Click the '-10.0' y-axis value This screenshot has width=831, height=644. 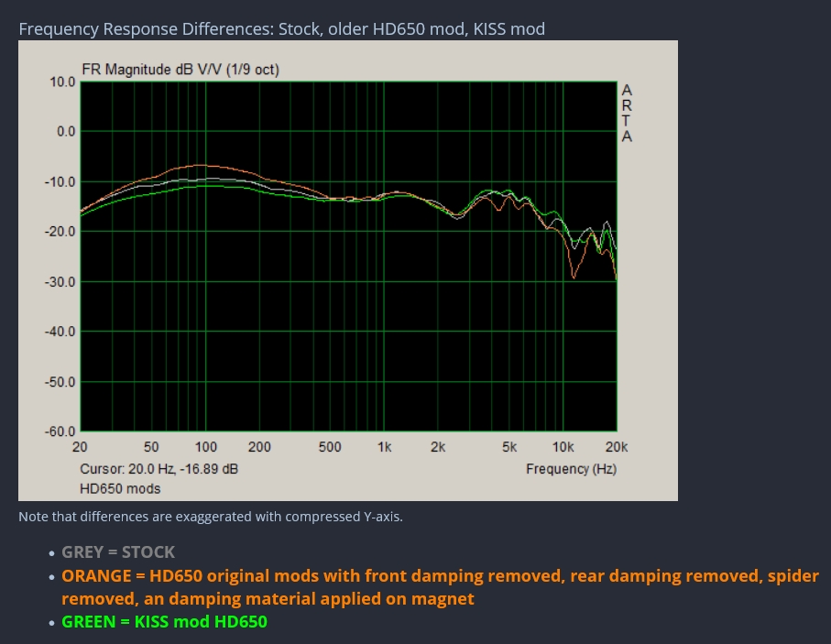tap(60, 181)
